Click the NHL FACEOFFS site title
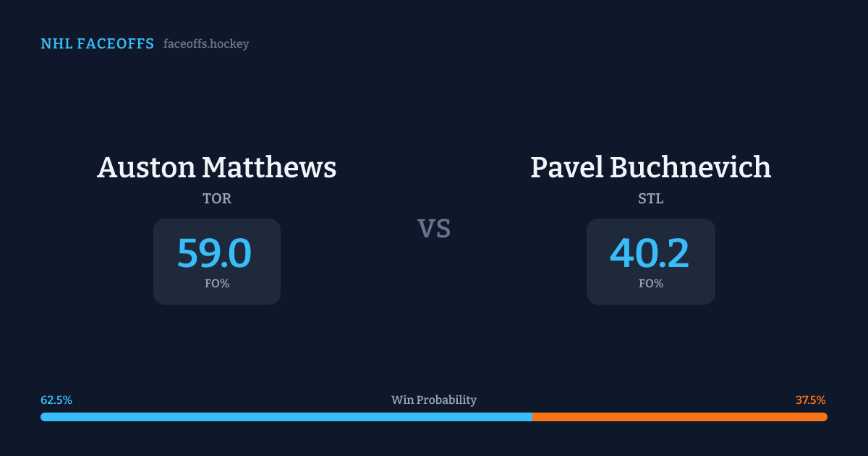 coord(97,44)
